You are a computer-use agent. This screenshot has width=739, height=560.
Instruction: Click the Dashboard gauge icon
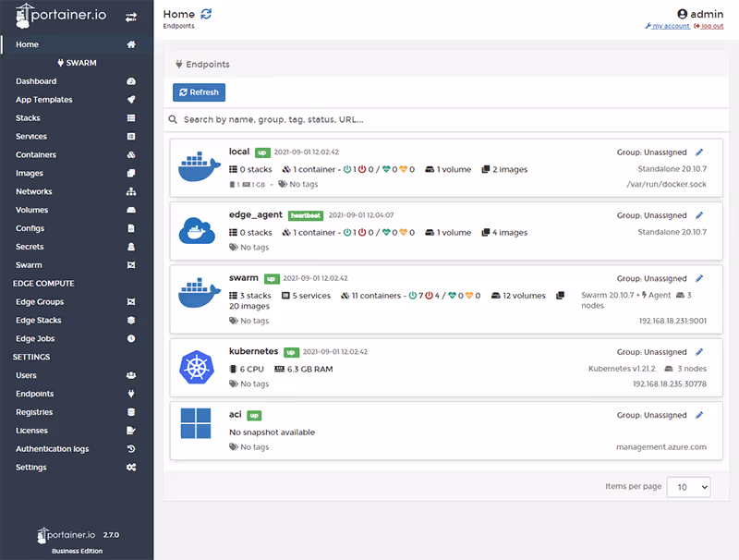tap(131, 81)
